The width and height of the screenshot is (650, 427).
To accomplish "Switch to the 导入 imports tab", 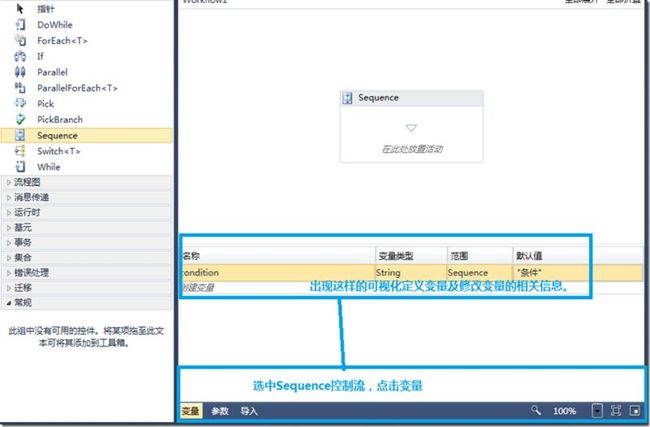I will tap(249, 411).
